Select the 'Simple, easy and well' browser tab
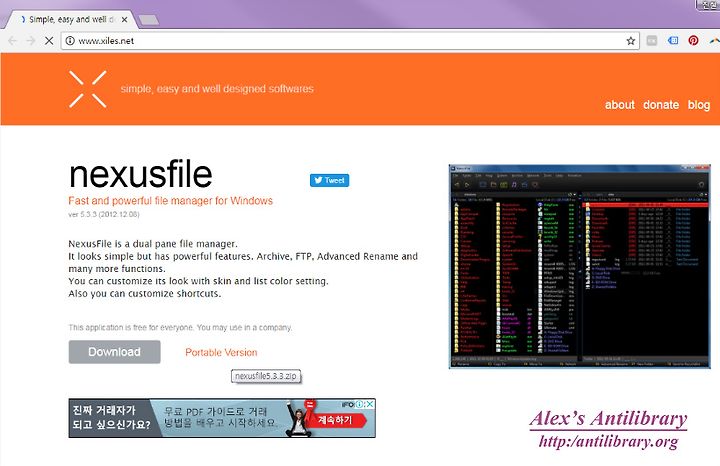The width and height of the screenshot is (720, 466). [69, 20]
